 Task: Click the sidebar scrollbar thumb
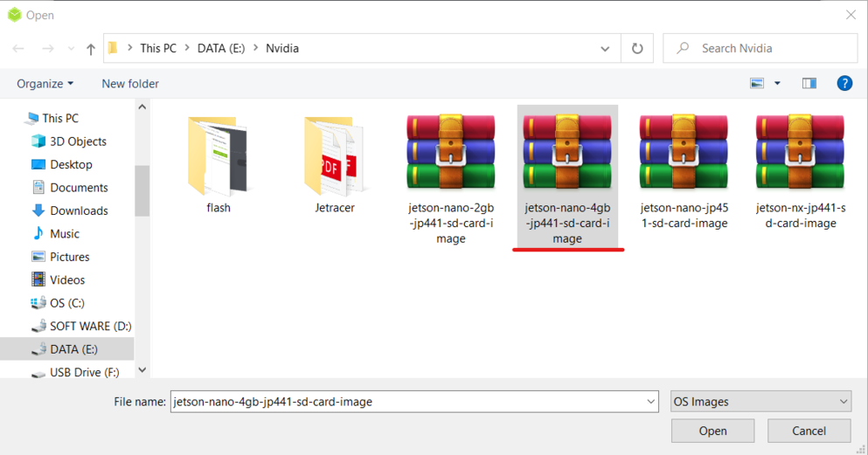142,190
